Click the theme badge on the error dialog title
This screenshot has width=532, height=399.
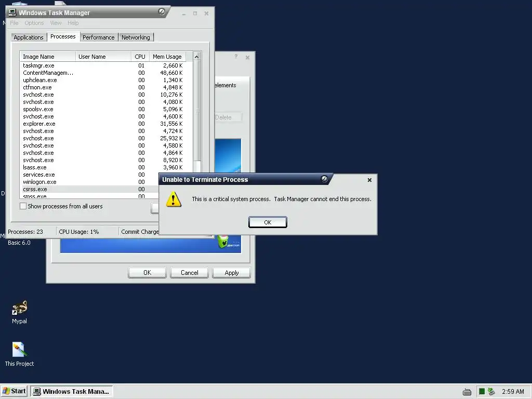click(324, 179)
